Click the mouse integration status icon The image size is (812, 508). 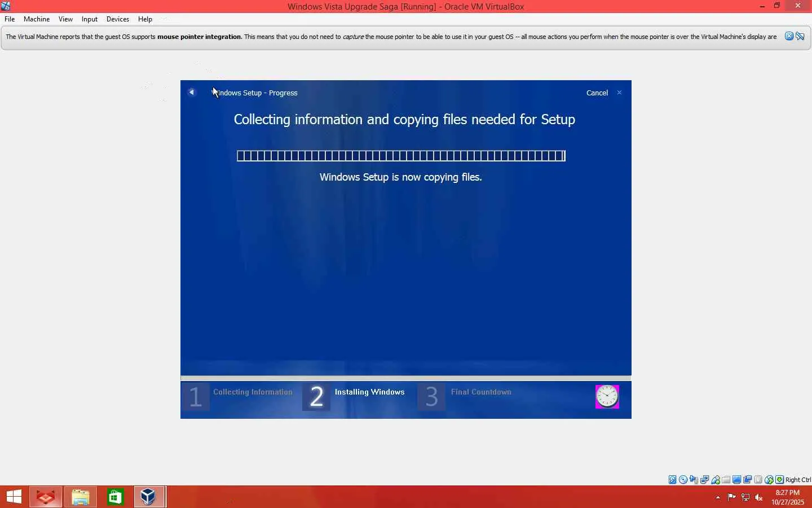point(769,480)
